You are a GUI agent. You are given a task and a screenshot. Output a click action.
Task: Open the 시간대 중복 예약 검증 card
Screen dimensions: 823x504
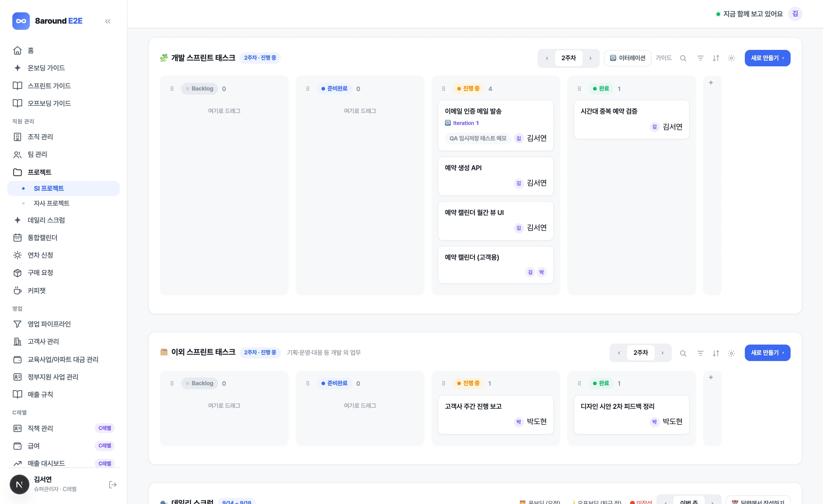631,120
